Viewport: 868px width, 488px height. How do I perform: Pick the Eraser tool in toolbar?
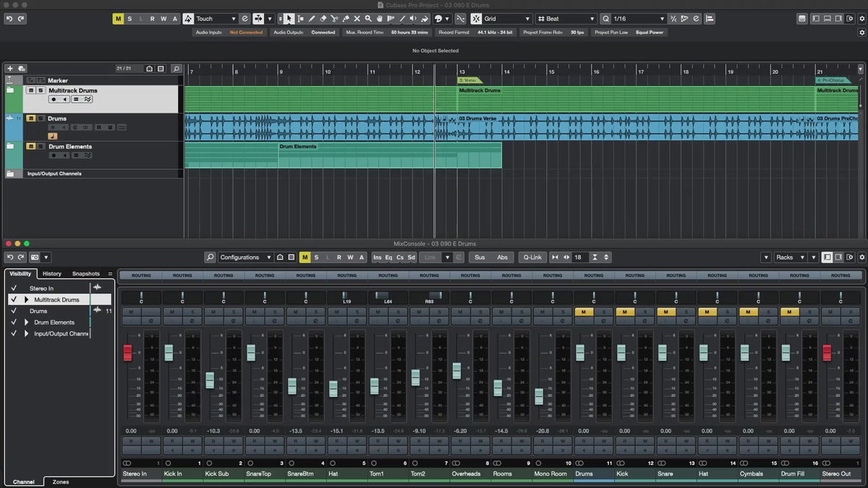pyautogui.click(x=323, y=19)
